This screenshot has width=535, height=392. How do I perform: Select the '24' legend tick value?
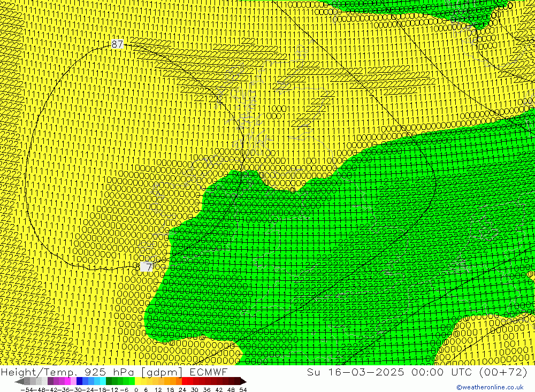(182, 390)
